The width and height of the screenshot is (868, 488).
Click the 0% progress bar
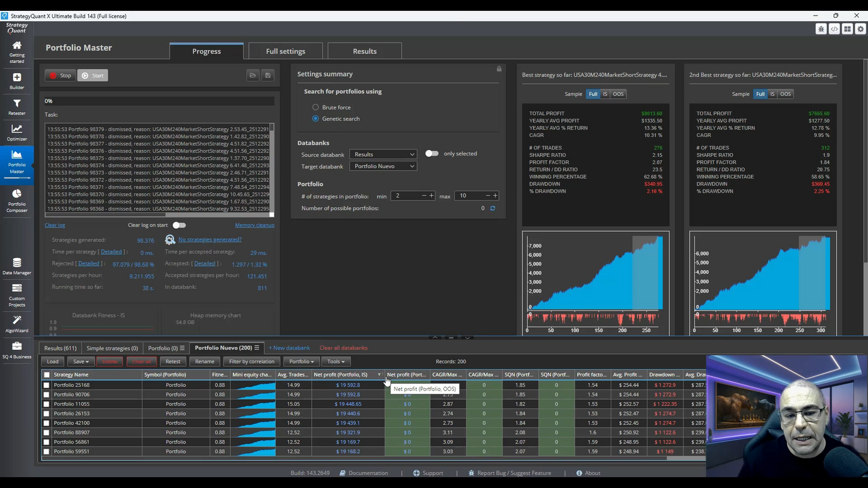tap(159, 101)
